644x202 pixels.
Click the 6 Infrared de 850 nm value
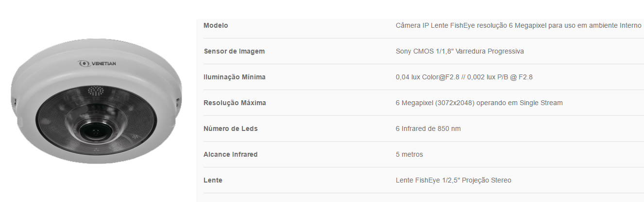click(428, 129)
